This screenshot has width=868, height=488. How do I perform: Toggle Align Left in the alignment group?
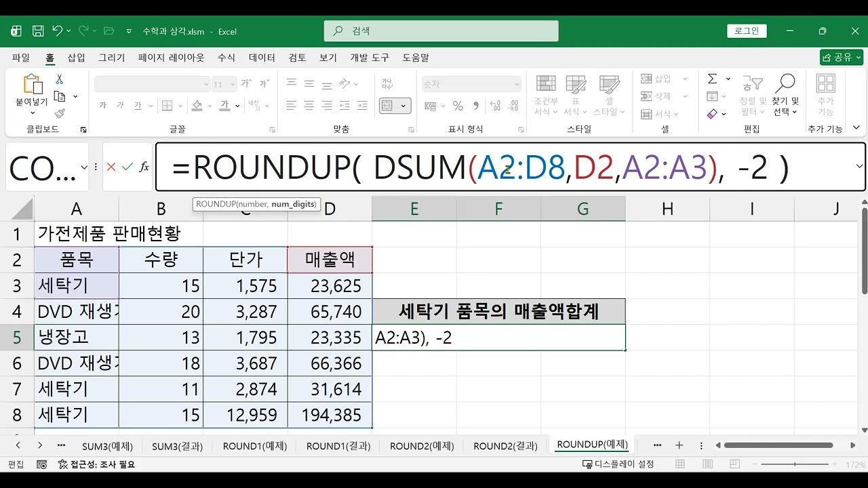(292, 106)
